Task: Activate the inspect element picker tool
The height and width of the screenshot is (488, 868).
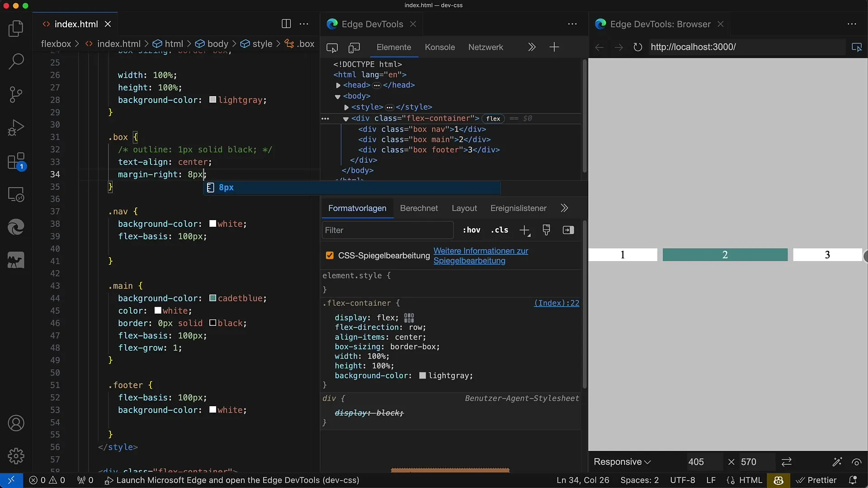Action: click(x=332, y=47)
